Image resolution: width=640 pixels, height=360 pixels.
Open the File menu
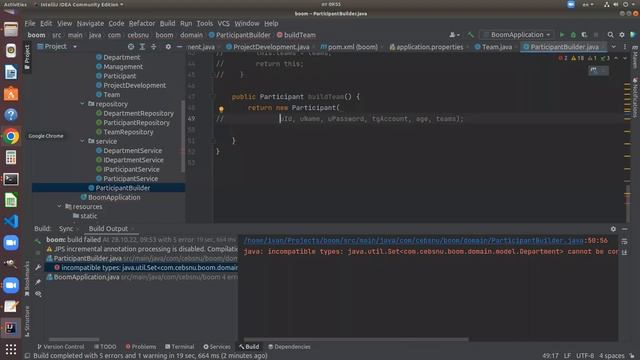coord(30,23)
